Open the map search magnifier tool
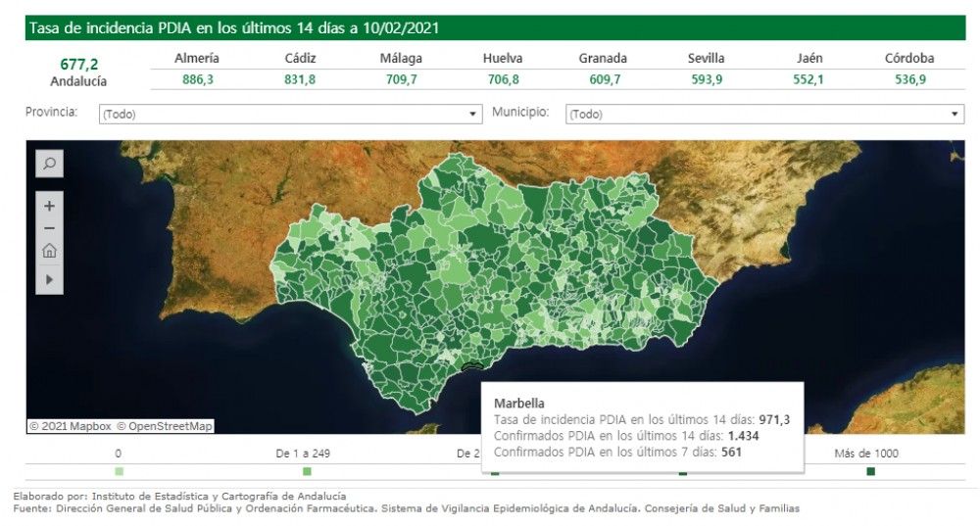This screenshot has width=980, height=526. point(49,165)
